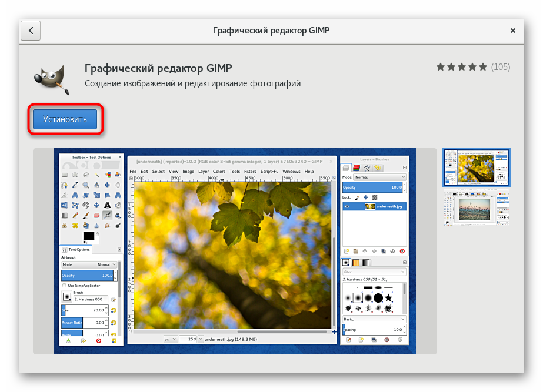This screenshot has width=543, height=392.
Task: Toggle the 'Use GimpApplicator' checkbox
Action: pos(64,286)
